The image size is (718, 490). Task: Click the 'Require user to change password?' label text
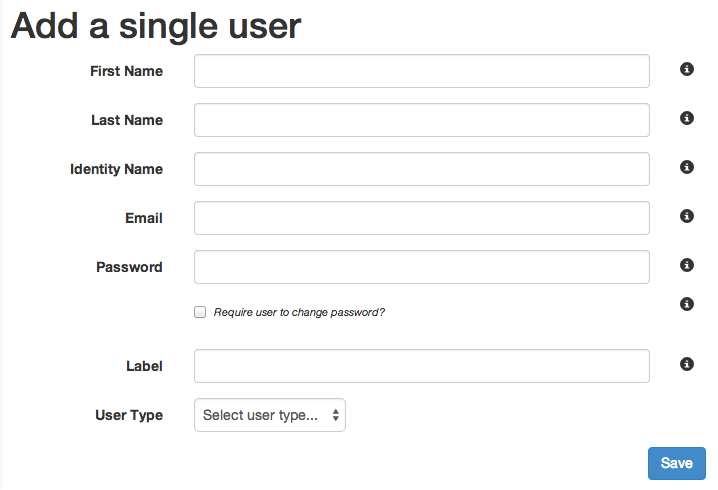299,312
